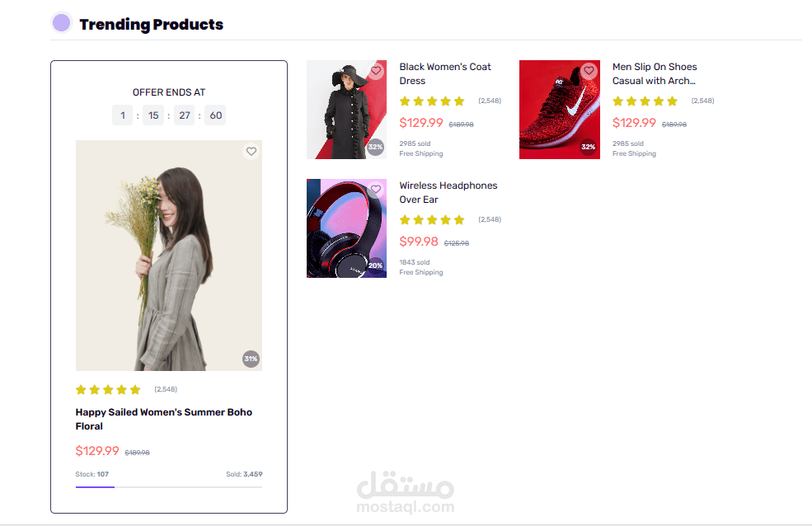This screenshot has width=812, height=526.
Task: Click $129.99 price of Men Slip On Shoes
Action: click(634, 123)
